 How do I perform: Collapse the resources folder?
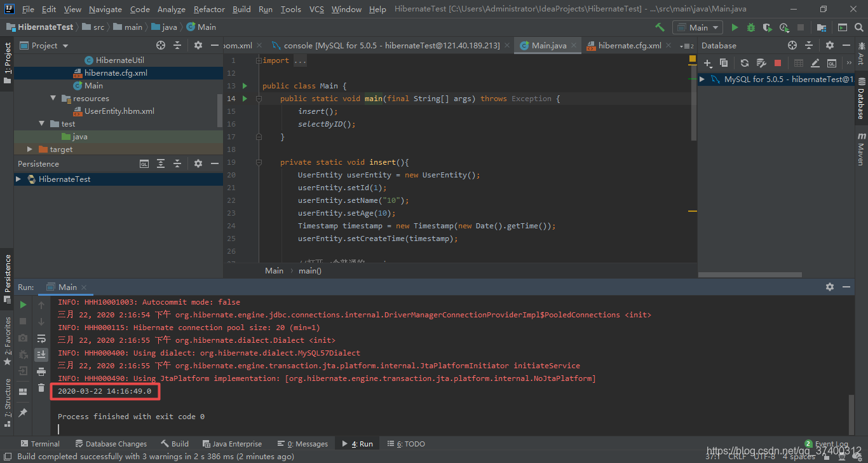point(53,99)
